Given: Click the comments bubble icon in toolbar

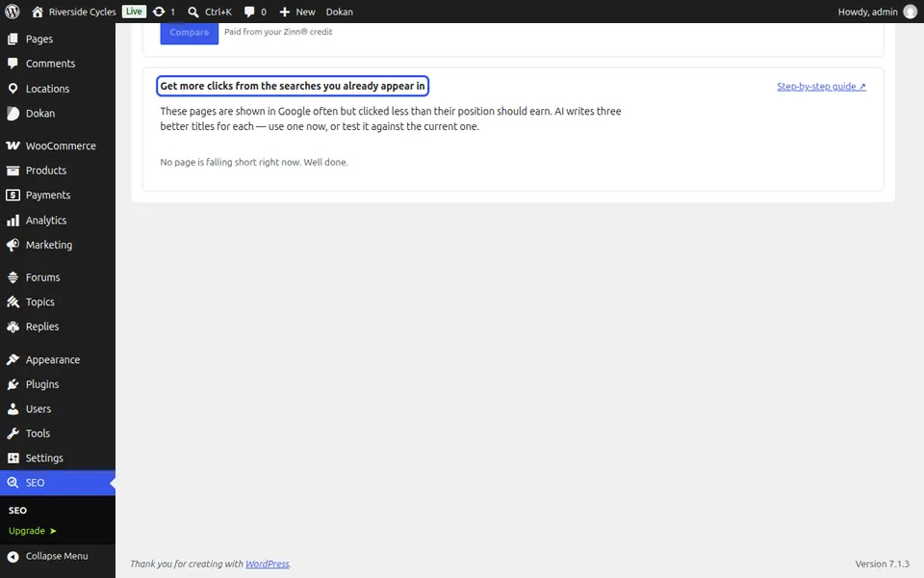Looking at the screenshot, I should [x=249, y=12].
